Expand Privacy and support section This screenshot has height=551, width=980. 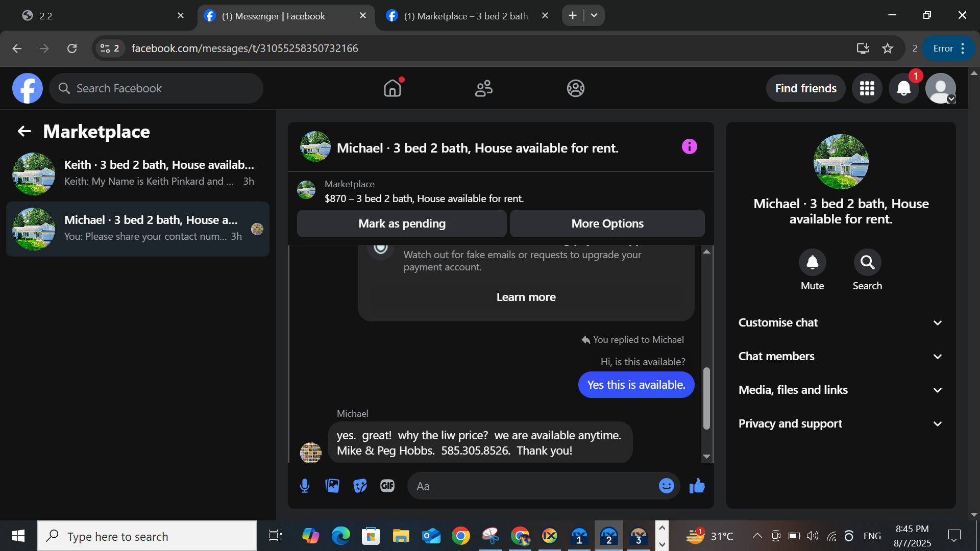[x=841, y=423]
